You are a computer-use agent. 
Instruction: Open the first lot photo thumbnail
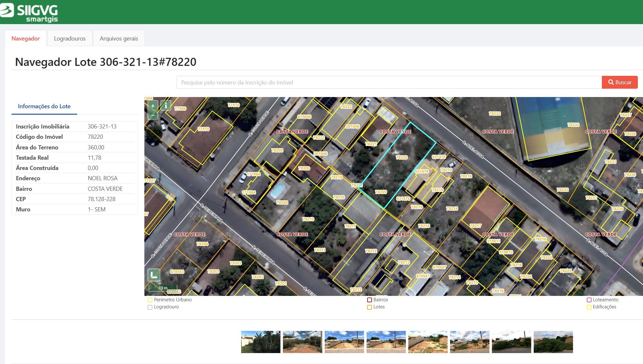point(261,342)
